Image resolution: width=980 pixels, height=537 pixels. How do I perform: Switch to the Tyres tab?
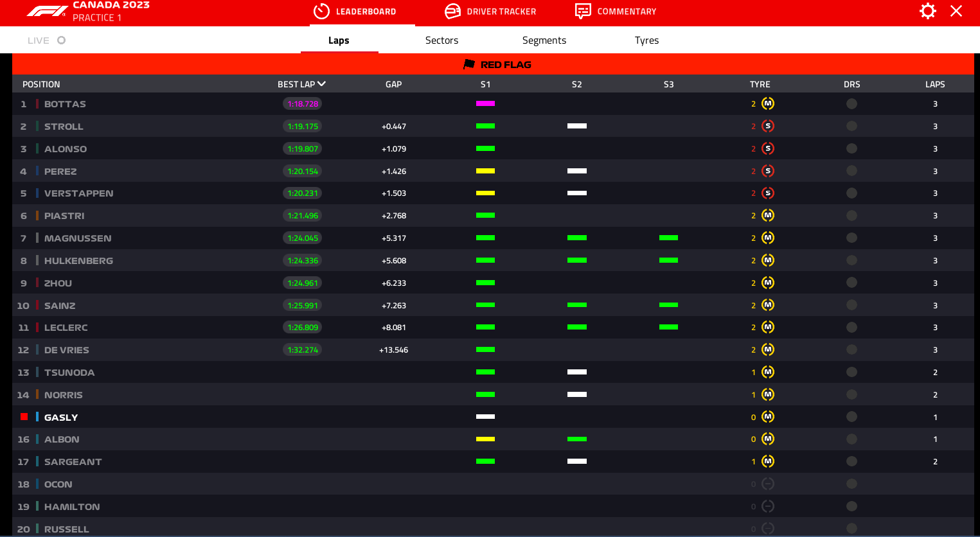coord(646,40)
